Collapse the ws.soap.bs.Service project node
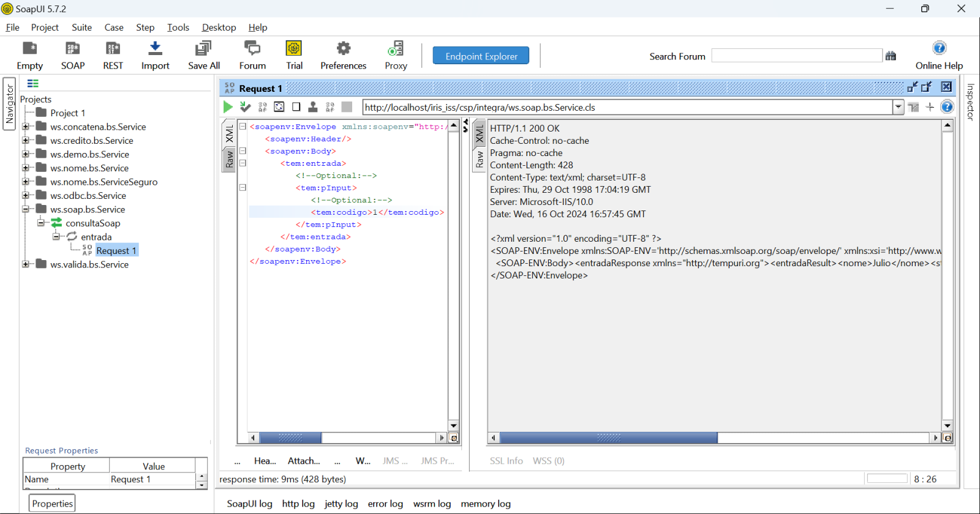 pos(26,209)
